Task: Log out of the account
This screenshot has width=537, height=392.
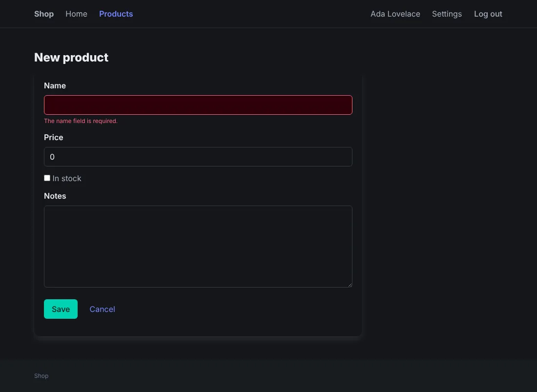Action: tap(488, 14)
